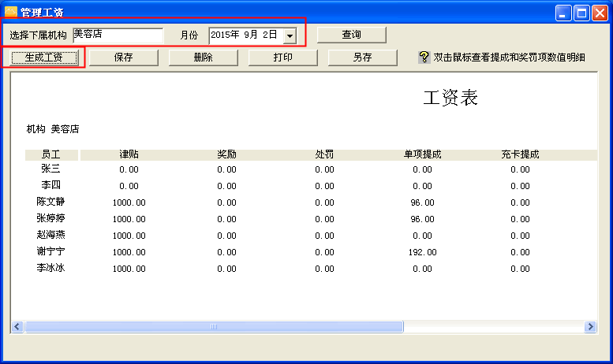Click 谢宁宁's 单项提成 value 192.00
This screenshot has width=613, height=364.
422,252
